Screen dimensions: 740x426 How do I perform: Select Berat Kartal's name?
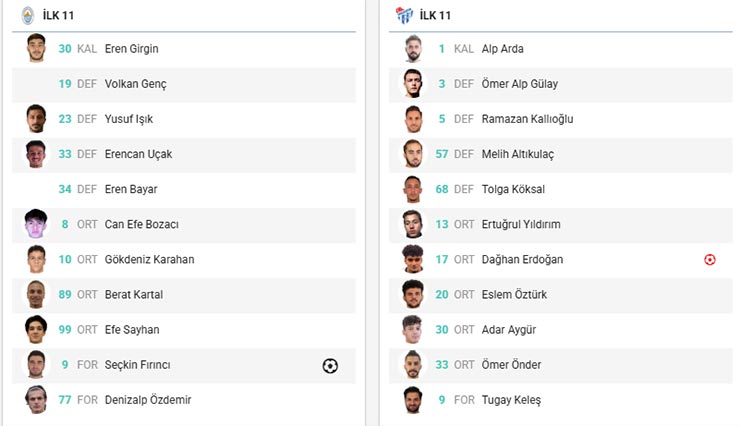tap(134, 294)
